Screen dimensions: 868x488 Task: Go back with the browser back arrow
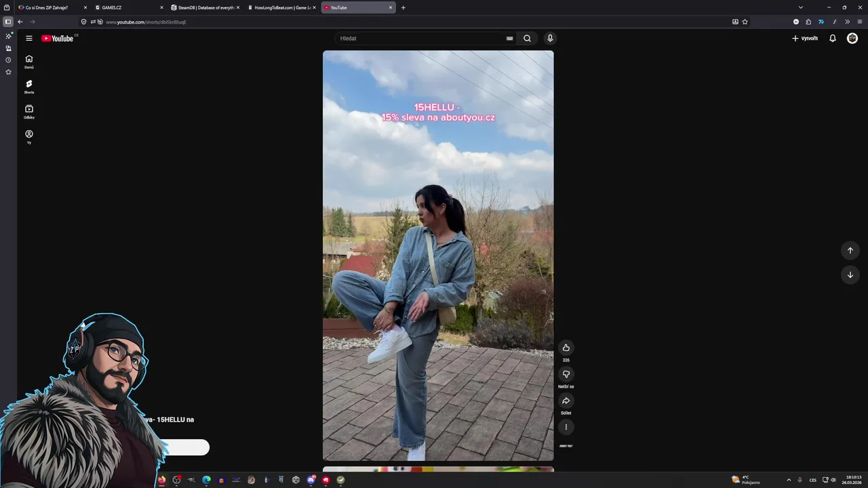tap(20, 22)
